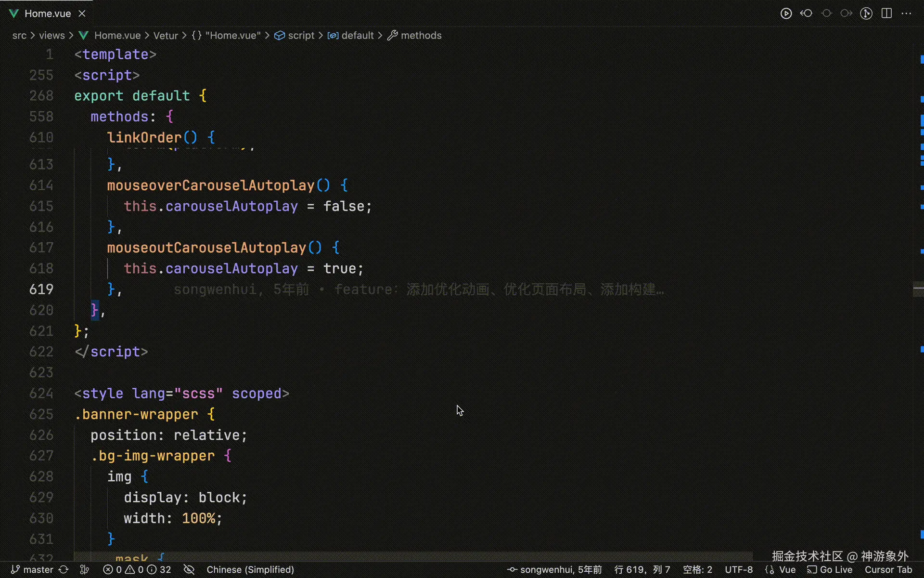Viewport: 924px width, 578px height.
Task: Open the source control graph icon in the titlebar
Action: pos(866,13)
